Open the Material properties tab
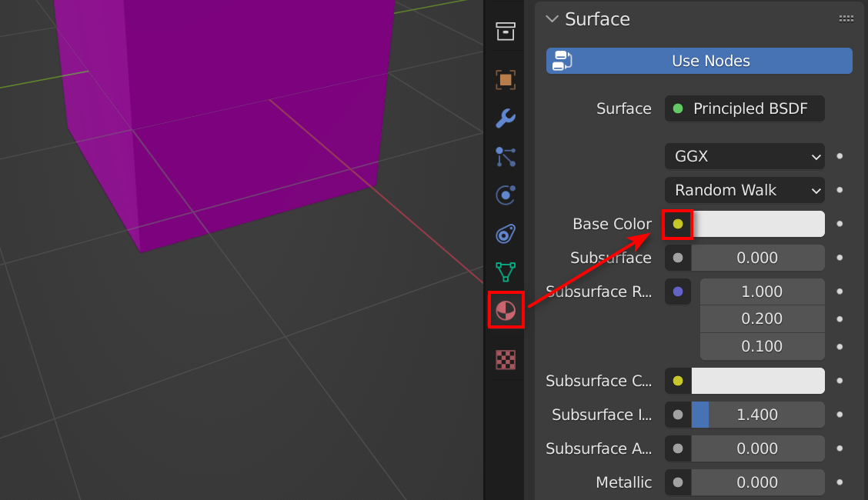The image size is (868, 500). click(506, 310)
